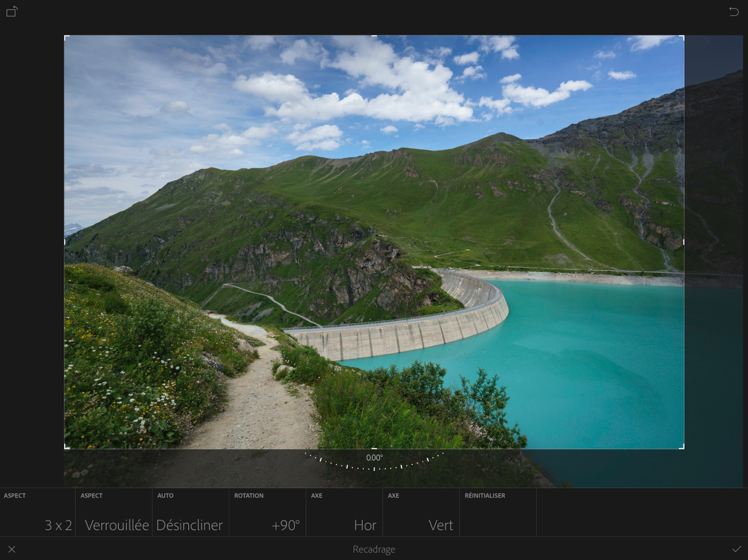Click the Recadrage mode label
Viewport: 748px width, 560px height.
point(374,549)
